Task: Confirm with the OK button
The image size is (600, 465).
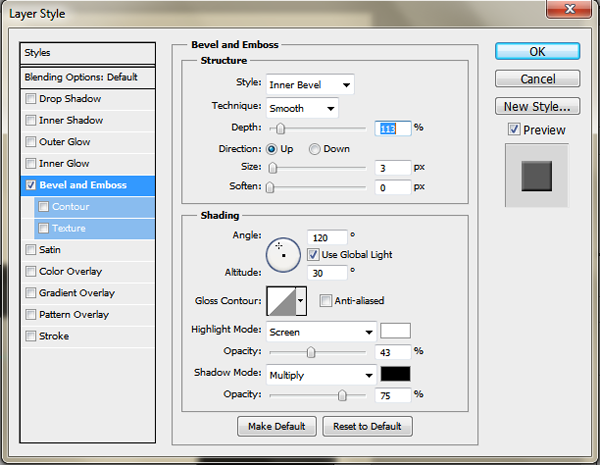Action: pyautogui.click(x=537, y=51)
